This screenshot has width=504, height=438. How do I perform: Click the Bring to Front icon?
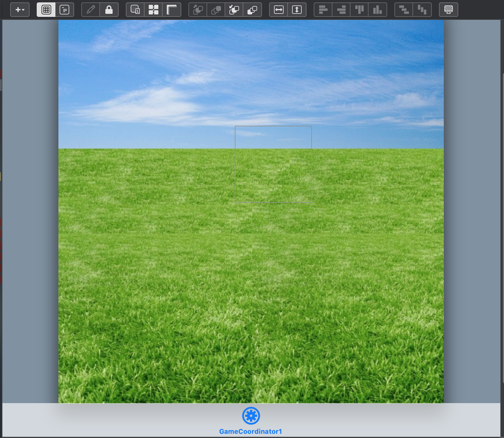pyautogui.click(x=216, y=10)
